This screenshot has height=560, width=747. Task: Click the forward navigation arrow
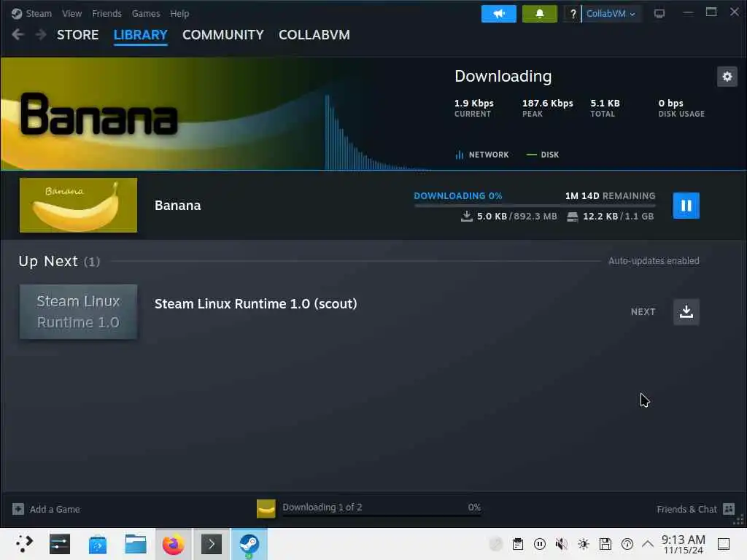click(41, 34)
